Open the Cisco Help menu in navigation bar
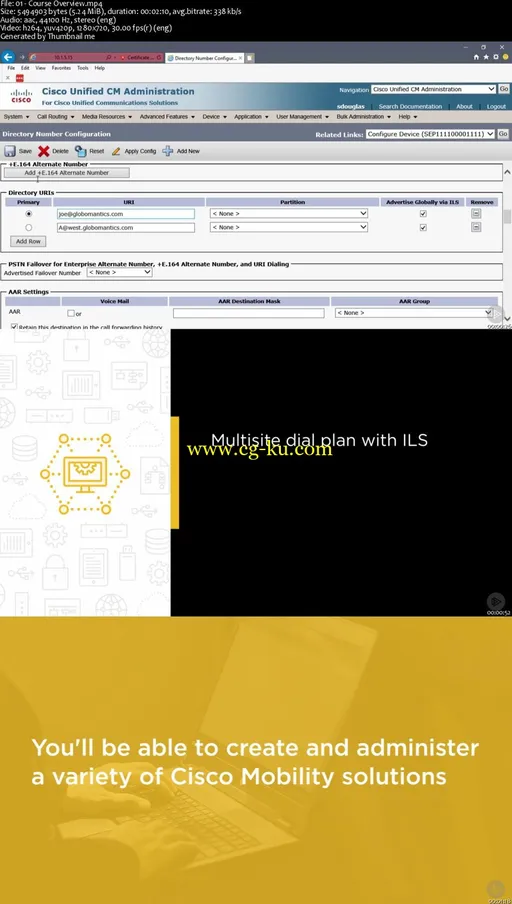Screen dimensions: 512x904 pyautogui.click(x=407, y=116)
